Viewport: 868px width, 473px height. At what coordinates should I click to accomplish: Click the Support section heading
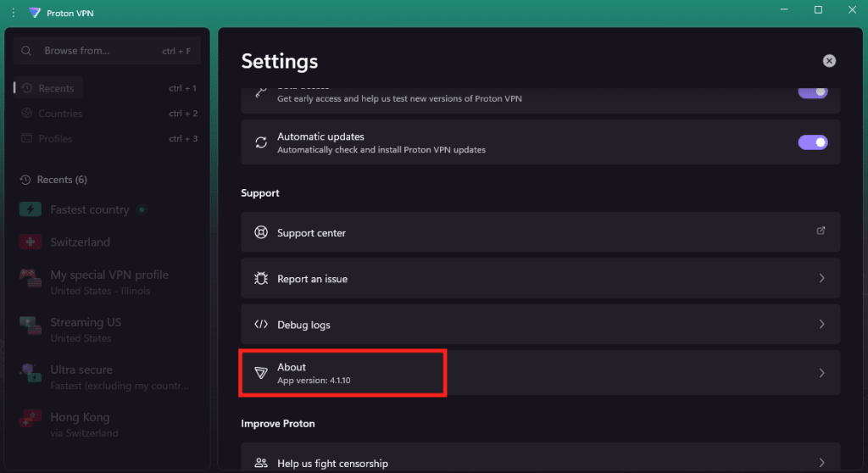click(260, 193)
